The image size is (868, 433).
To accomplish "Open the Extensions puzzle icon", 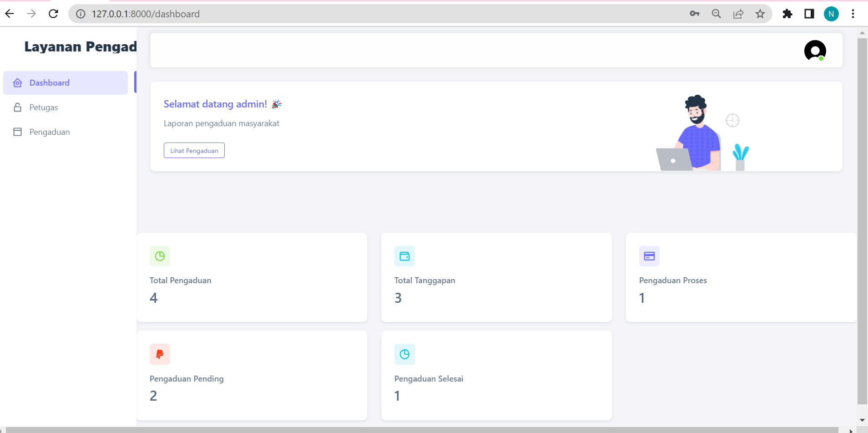I will point(787,14).
